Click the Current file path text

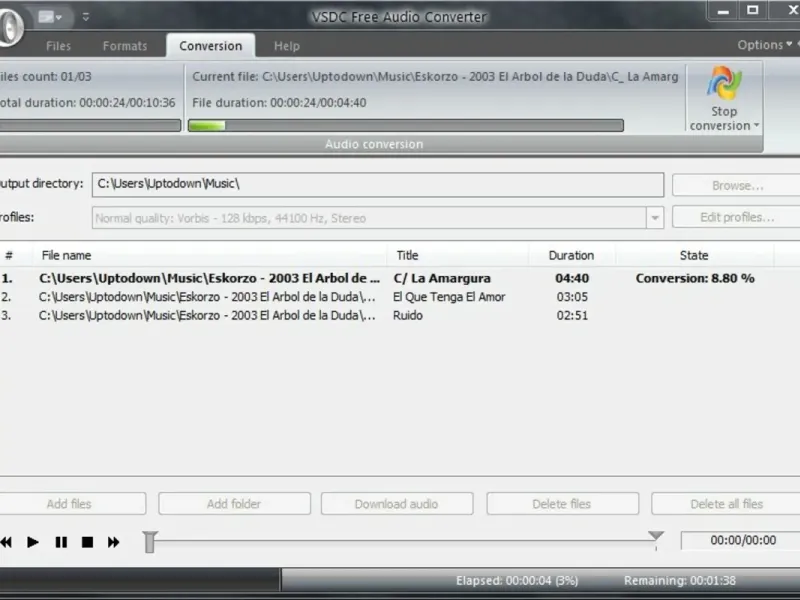coord(435,77)
